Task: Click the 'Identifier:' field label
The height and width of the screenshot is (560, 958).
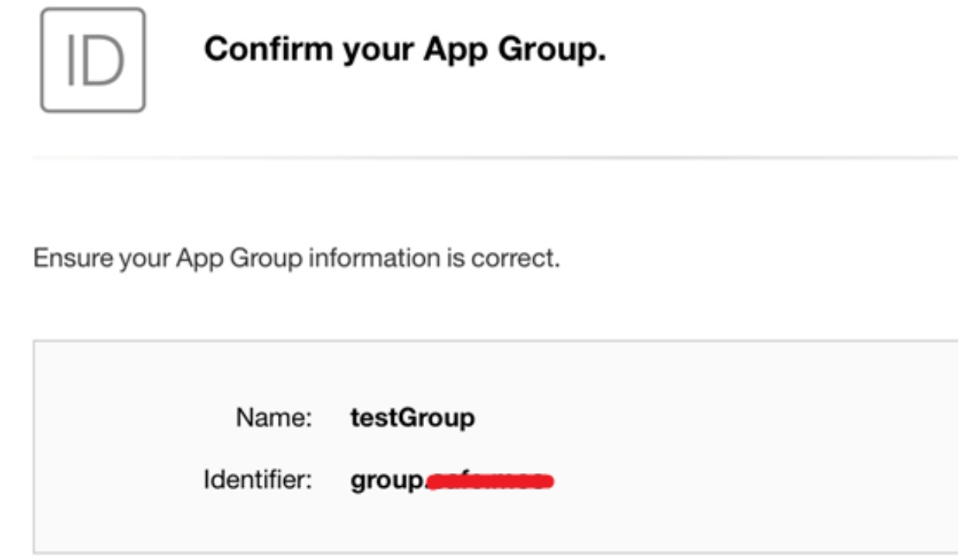Action: [x=258, y=481]
